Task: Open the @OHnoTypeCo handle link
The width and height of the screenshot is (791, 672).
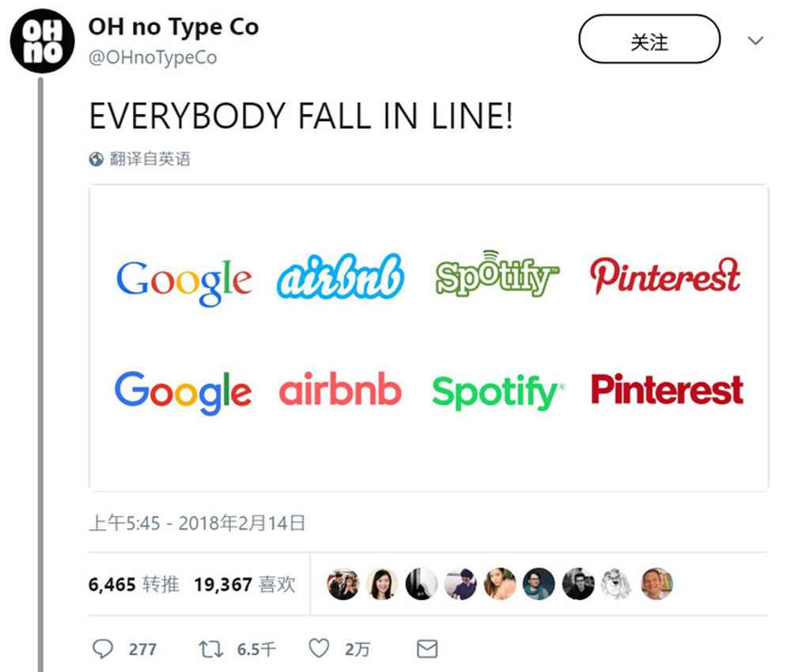Action: 153,59
